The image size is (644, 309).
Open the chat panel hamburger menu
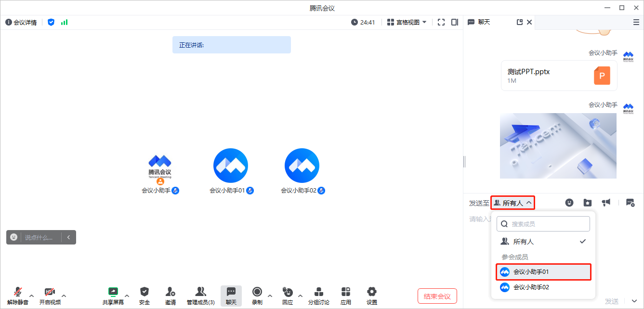point(636,22)
